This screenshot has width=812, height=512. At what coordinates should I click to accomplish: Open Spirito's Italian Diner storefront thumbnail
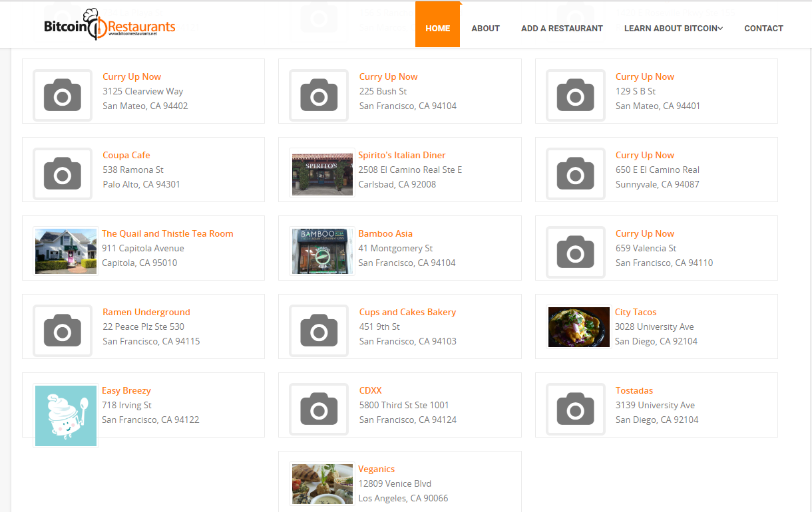(323, 173)
